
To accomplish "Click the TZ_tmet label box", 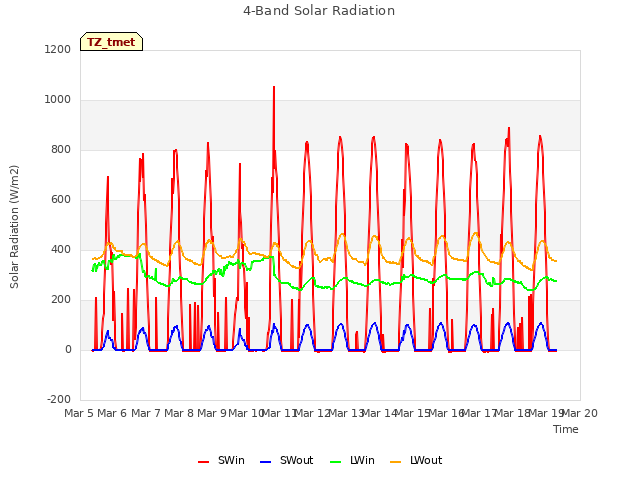I will point(111,42).
